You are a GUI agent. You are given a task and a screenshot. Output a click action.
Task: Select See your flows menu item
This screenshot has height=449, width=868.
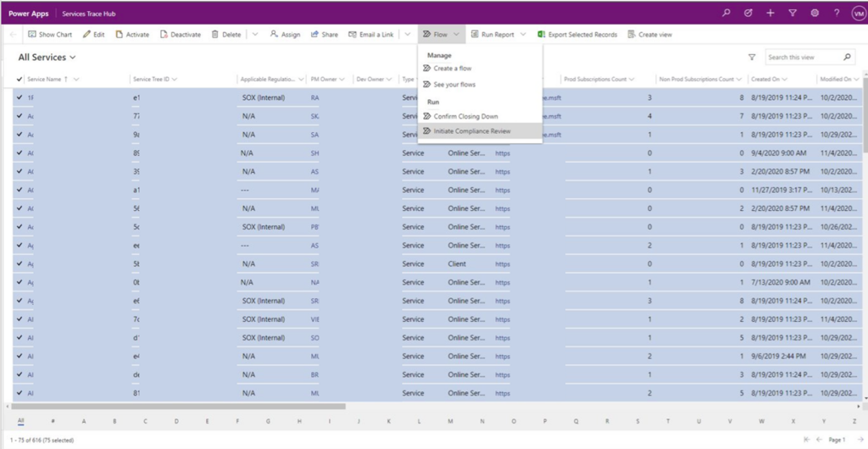[x=480, y=85]
